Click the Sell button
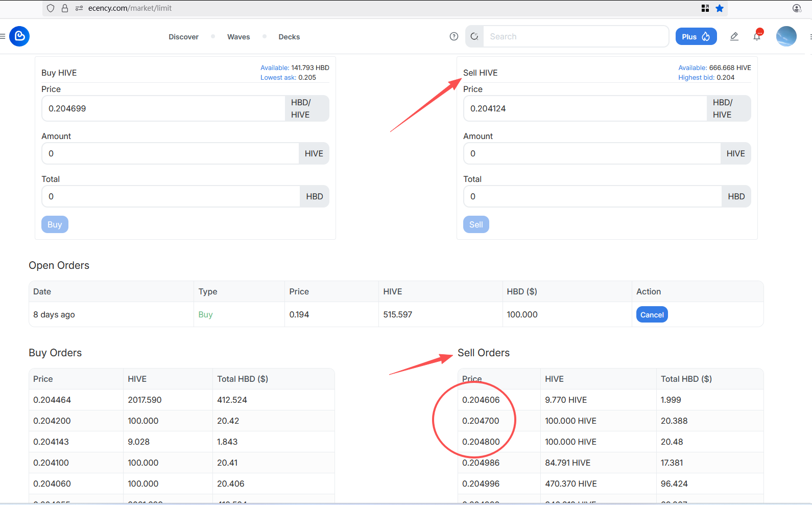 pos(476,224)
